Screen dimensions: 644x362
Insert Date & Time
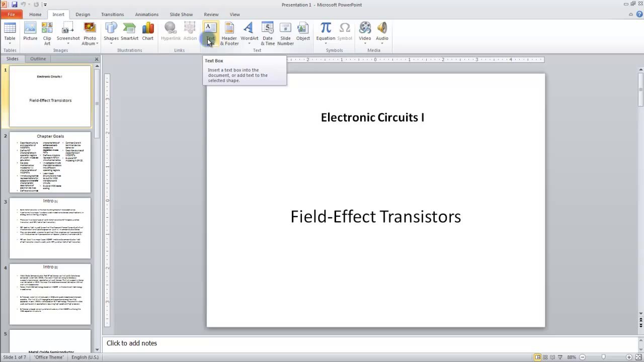(x=268, y=34)
